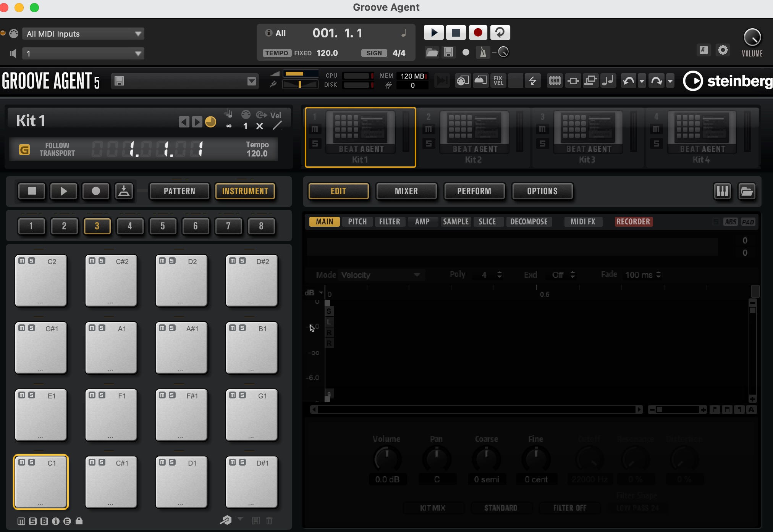Solo the D#1 pad
Screen dimensions: 773x532
243,462
